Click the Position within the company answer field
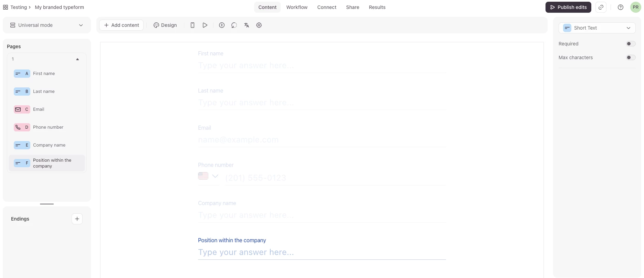The width and height of the screenshot is (644, 278). coord(322,253)
